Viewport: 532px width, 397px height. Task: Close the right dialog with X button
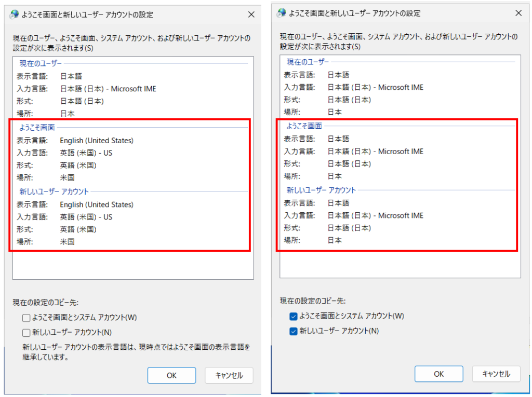(518, 13)
